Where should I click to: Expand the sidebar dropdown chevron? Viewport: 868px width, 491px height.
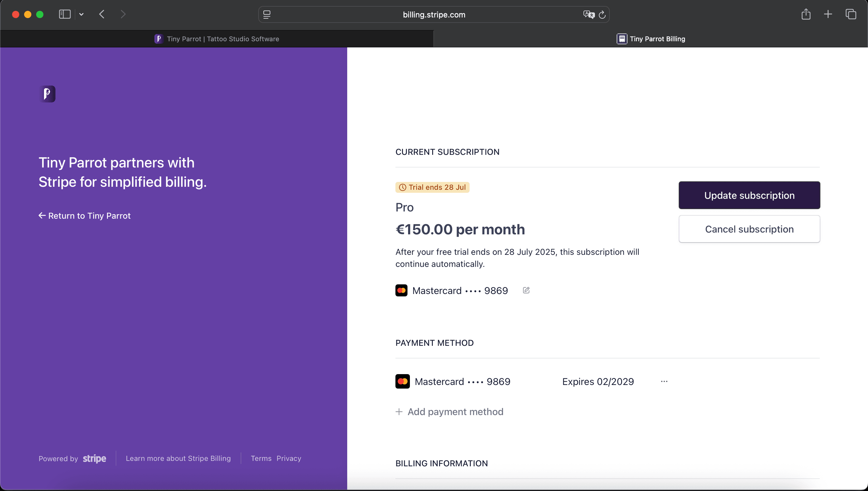point(81,14)
